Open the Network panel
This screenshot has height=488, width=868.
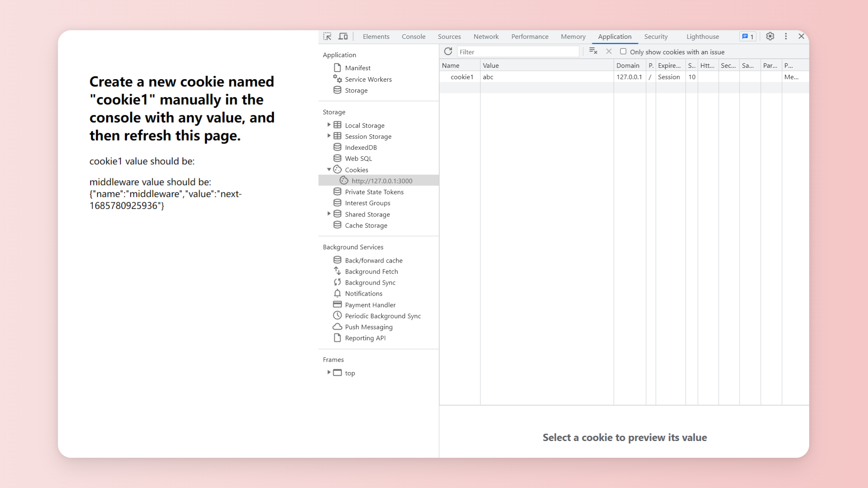[486, 36]
